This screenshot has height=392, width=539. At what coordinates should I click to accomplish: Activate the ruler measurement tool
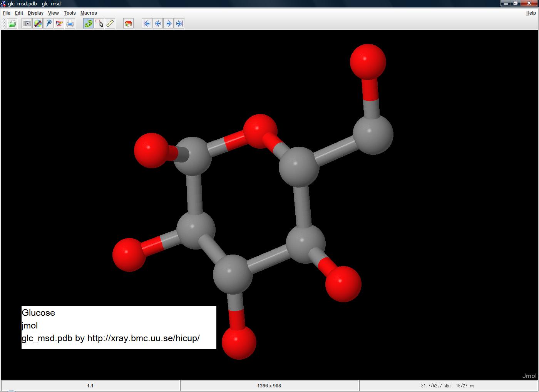click(x=110, y=23)
